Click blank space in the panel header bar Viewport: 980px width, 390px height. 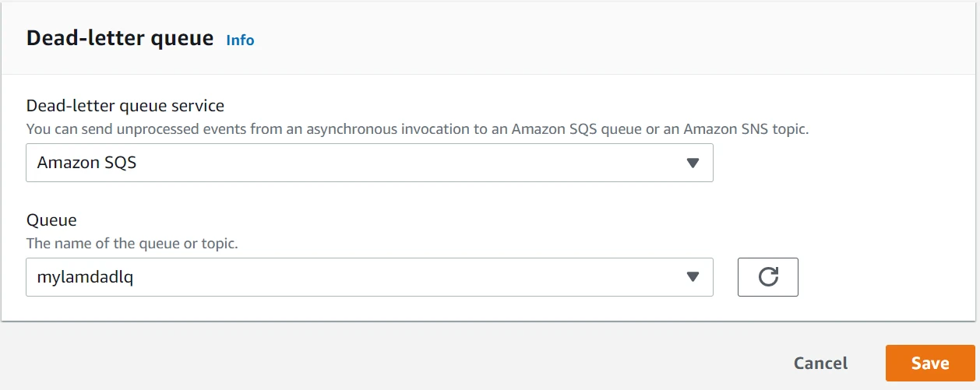[x=584, y=39]
